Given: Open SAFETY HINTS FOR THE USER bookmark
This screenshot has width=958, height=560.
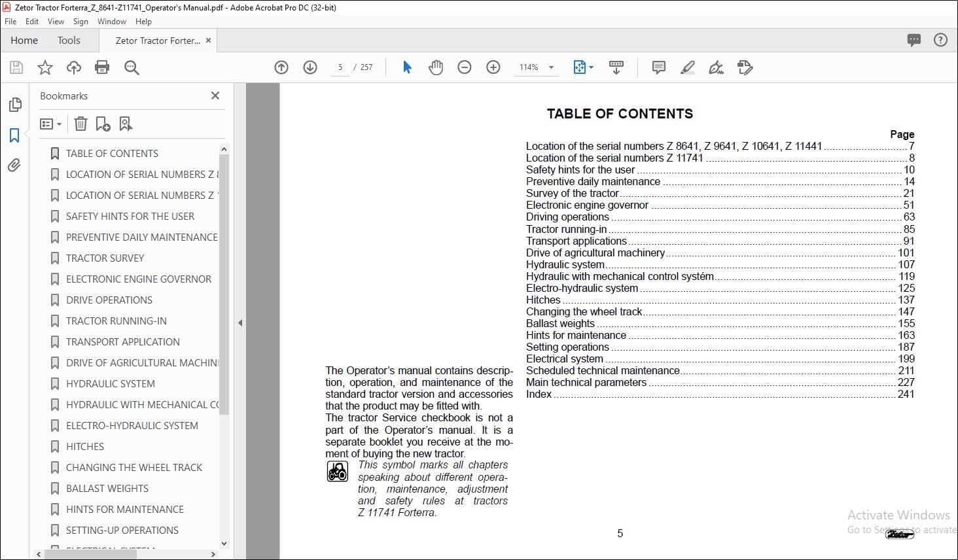Looking at the screenshot, I should click(130, 216).
